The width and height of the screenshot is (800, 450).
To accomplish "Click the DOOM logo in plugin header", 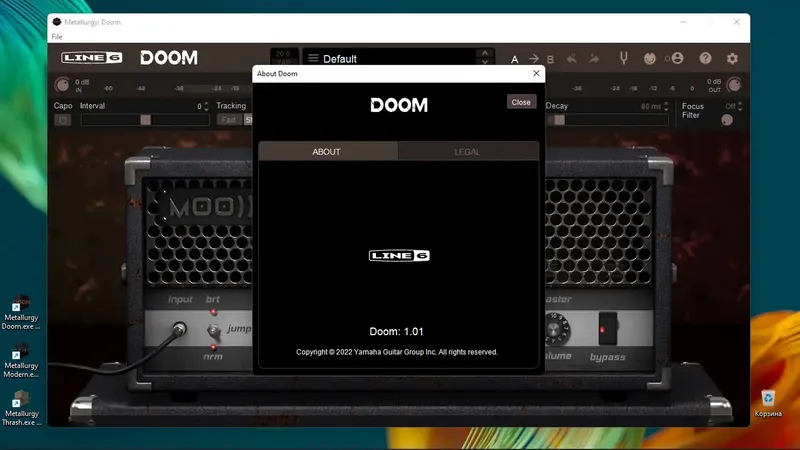I will (x=169, y=58).
